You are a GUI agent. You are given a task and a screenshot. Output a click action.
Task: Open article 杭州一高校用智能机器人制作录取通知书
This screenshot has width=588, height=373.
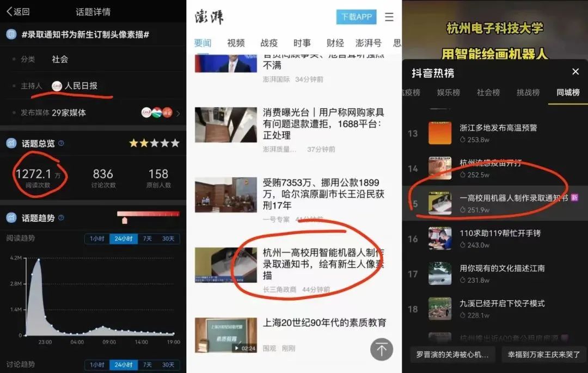click(323, 264)
